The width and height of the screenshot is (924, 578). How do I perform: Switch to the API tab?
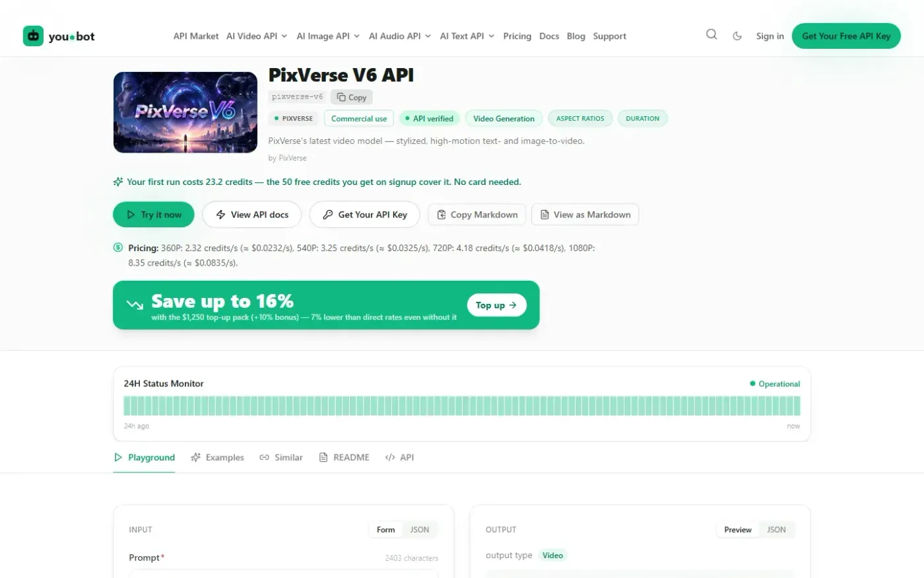tap(399, 457)
